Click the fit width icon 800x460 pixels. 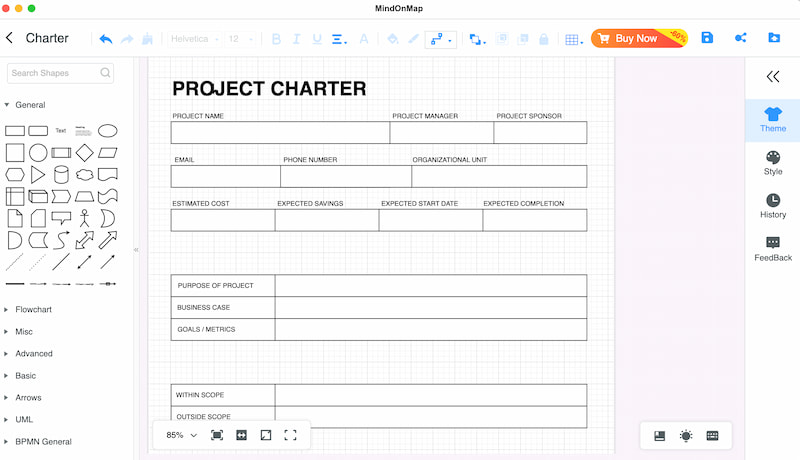click(241, 435)
